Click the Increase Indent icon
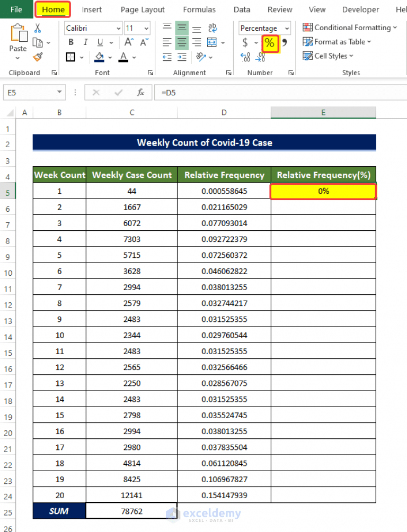This screenshot has height=532, width=407. (x=182, y=57)
